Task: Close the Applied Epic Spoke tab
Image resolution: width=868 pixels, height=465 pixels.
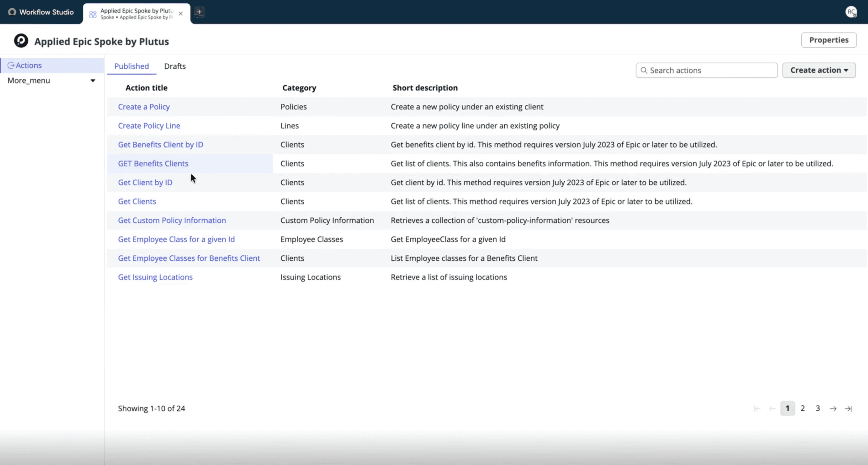Action: tap(181, 14)
